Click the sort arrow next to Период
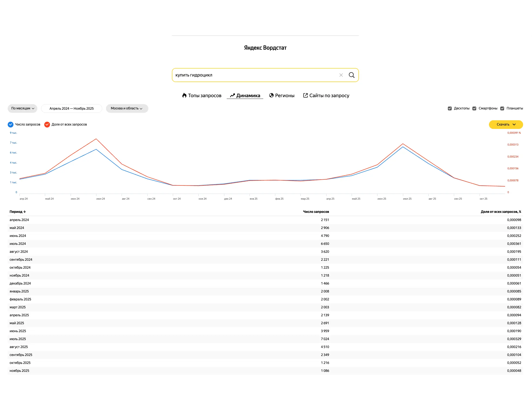 tap(25, 212)
